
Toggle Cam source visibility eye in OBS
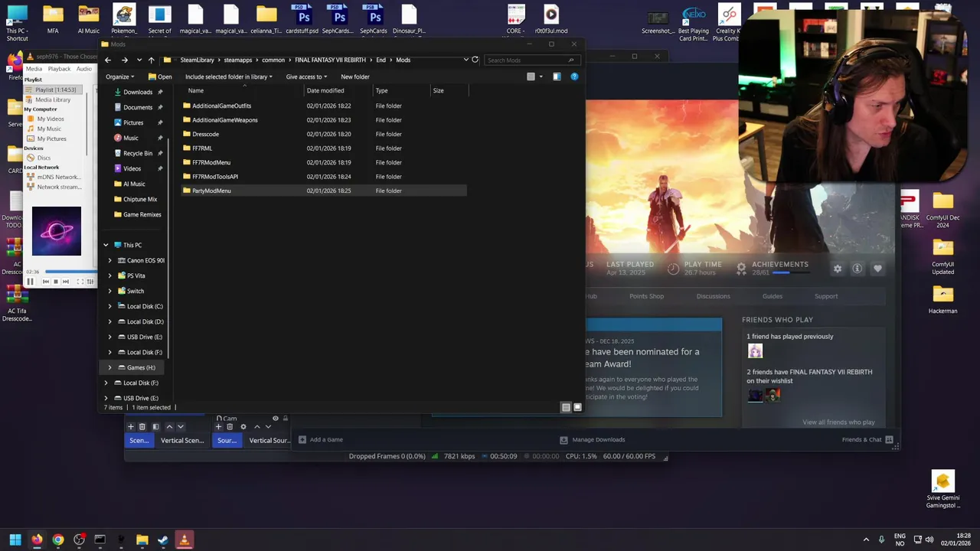(x=276, y=419)
